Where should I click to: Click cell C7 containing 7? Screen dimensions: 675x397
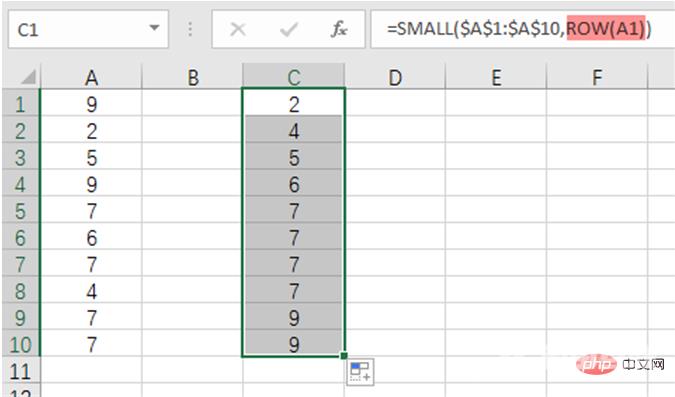(x=294, y=263)
